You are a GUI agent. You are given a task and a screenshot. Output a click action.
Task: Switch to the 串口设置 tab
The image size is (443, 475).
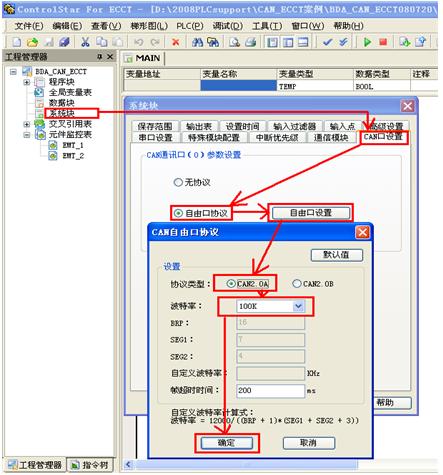click(x=155, y=138)
